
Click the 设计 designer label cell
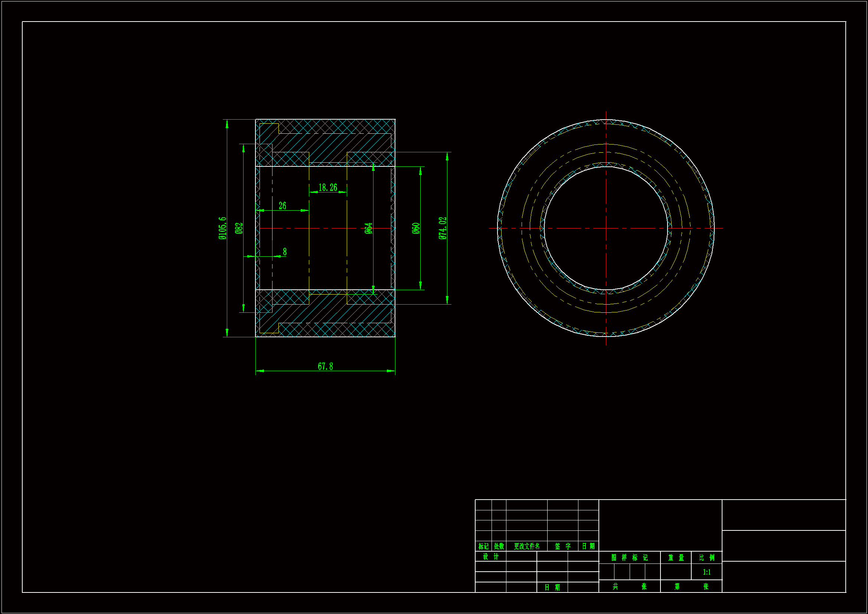[x=491, y=557]
